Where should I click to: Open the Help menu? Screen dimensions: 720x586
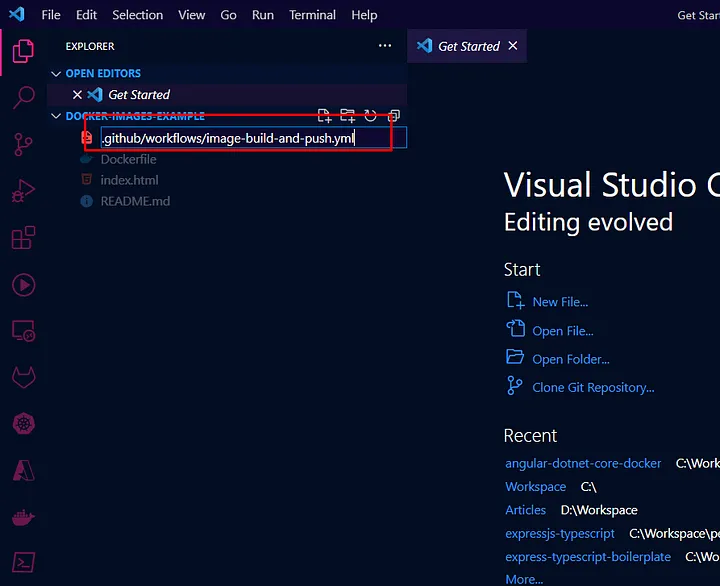(364, 15)
